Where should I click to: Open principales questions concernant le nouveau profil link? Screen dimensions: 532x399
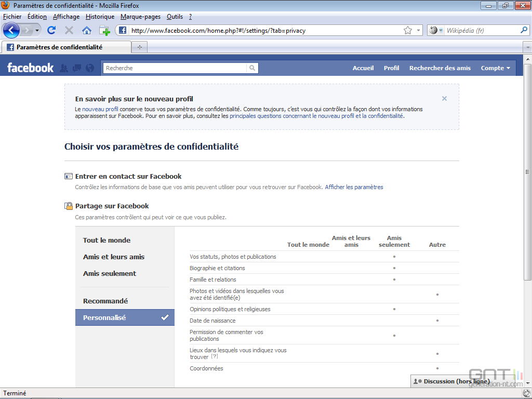click(316, 116)
